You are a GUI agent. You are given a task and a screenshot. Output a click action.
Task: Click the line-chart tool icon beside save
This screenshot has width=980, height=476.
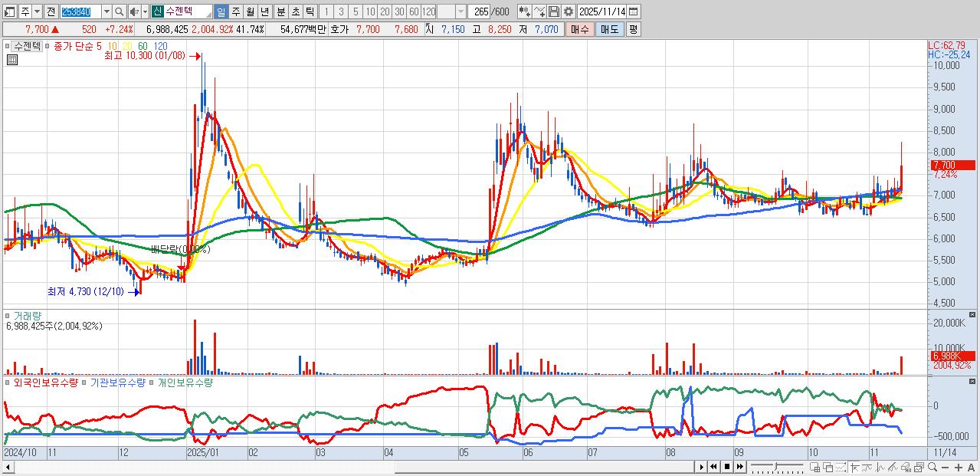point(539,11)
